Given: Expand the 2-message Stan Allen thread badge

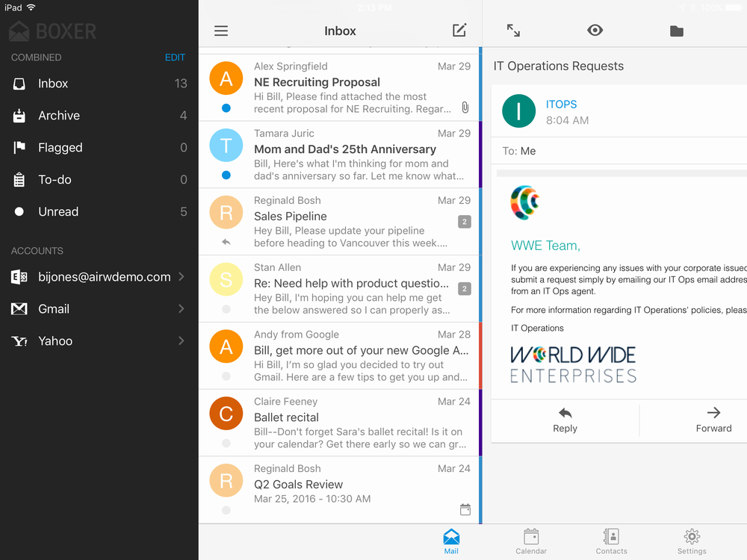Looking at the screenshot, I should 465,289.
